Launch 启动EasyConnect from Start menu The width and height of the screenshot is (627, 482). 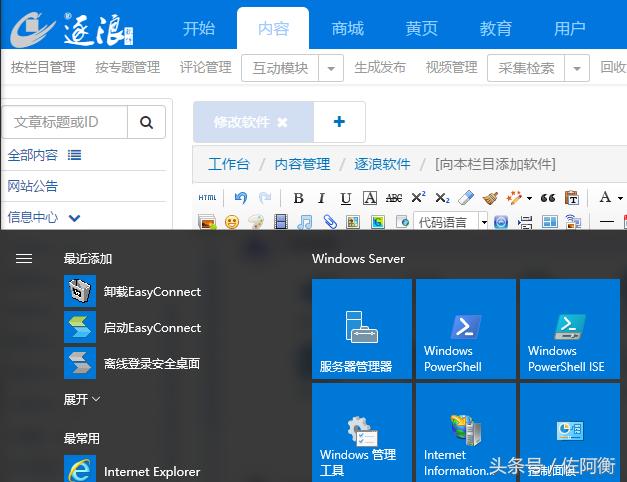[132, 327]
